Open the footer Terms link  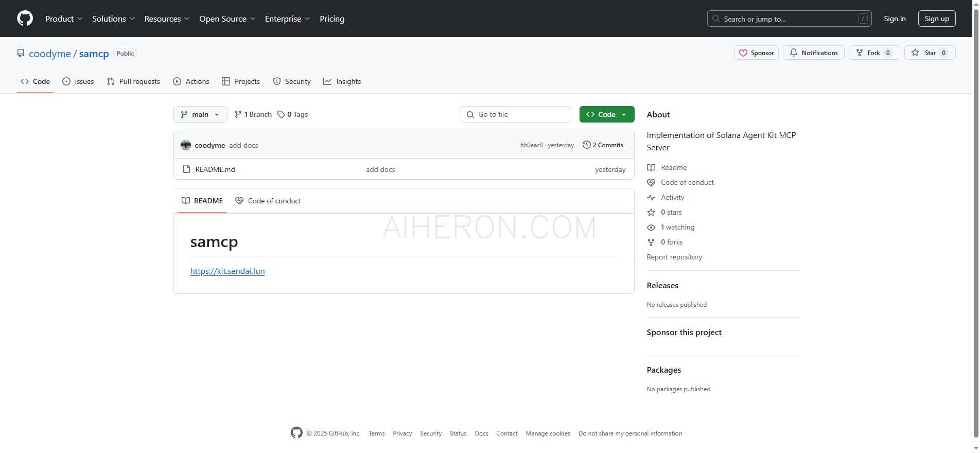(377, 433)
